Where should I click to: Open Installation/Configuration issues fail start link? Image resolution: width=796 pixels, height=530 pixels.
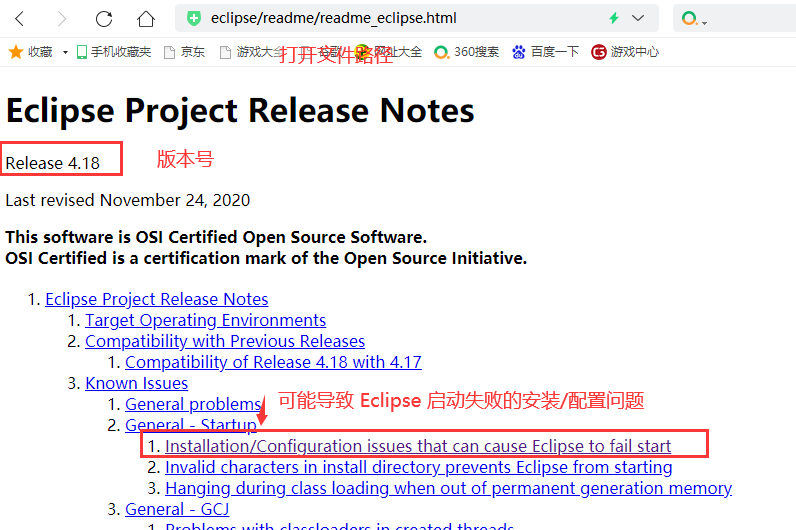(x=418, y=446)
